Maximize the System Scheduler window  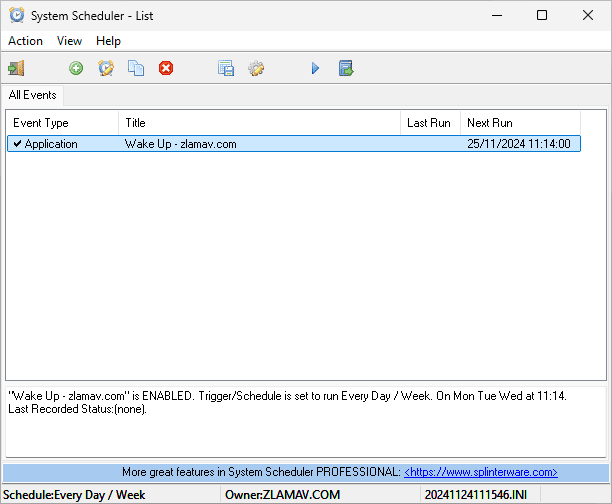(x=542, y=16)
